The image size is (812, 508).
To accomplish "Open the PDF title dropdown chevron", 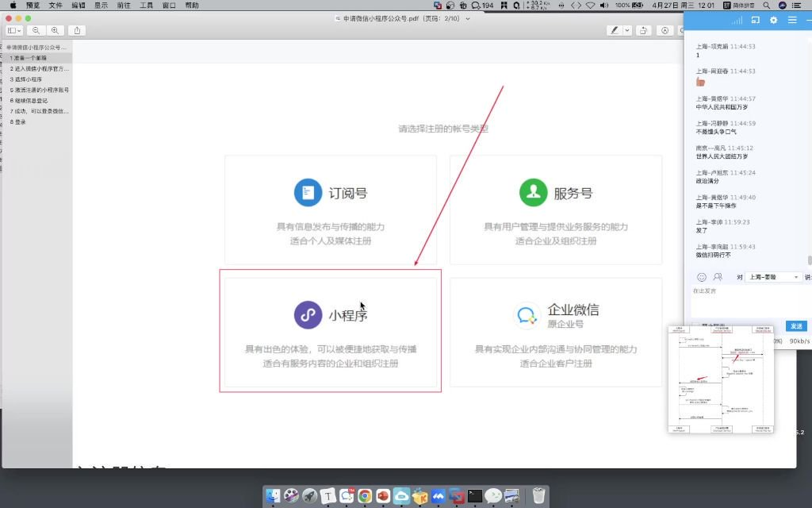I will tap(468, 19).
